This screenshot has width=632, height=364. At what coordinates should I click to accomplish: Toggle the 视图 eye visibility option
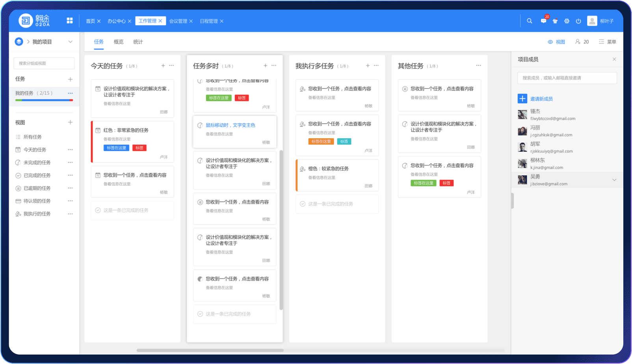click(556, 42)
